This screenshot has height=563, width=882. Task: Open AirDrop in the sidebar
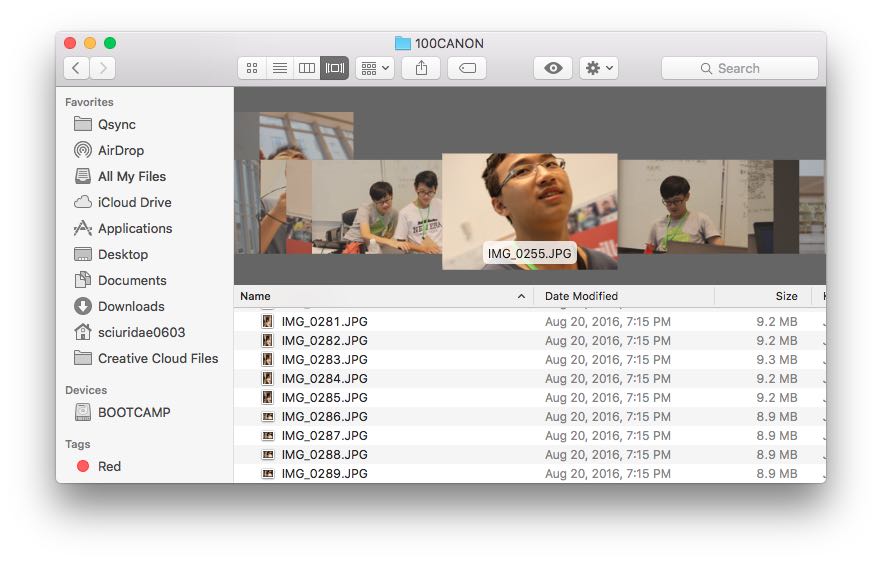[x=120, y=150]
